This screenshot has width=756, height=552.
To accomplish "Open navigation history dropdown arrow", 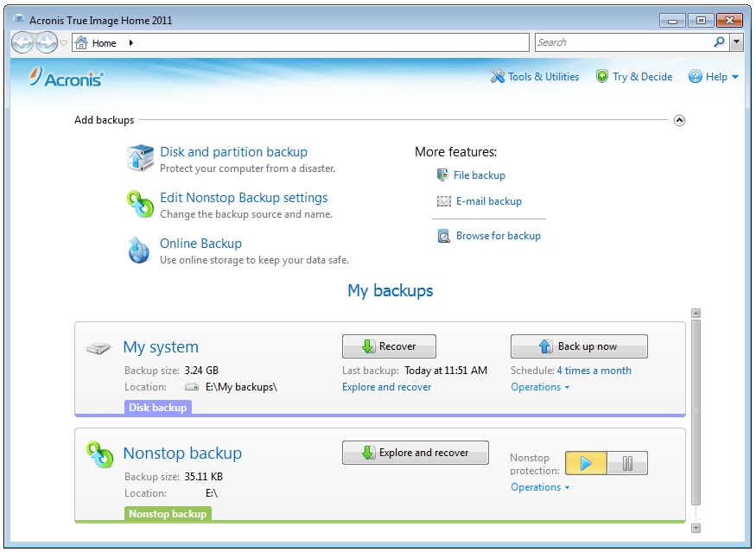I will click(64, 43).
